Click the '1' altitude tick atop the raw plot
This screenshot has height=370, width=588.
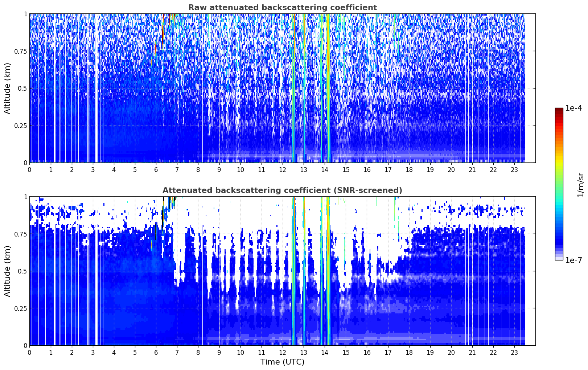tap(26, 14)
